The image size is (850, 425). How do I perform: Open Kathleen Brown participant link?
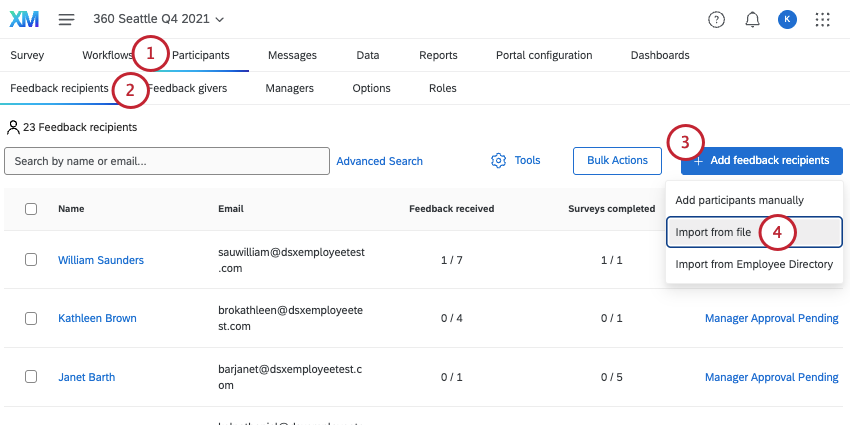[97, 318]
